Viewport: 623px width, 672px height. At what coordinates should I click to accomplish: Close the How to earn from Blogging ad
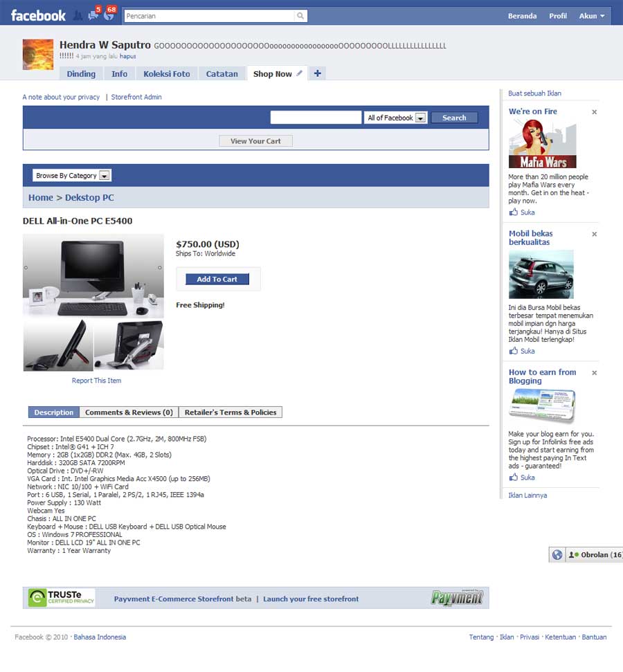point(594,373)
